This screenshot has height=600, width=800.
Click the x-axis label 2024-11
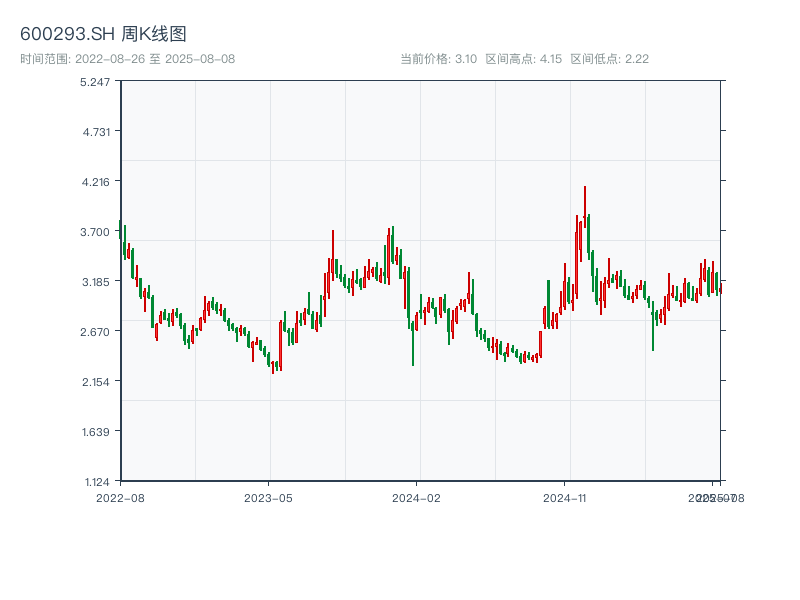click(x=565, y=498)
